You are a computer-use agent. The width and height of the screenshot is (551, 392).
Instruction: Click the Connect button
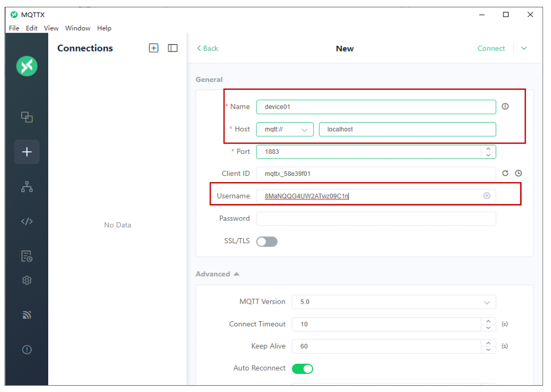click(491, 49)
